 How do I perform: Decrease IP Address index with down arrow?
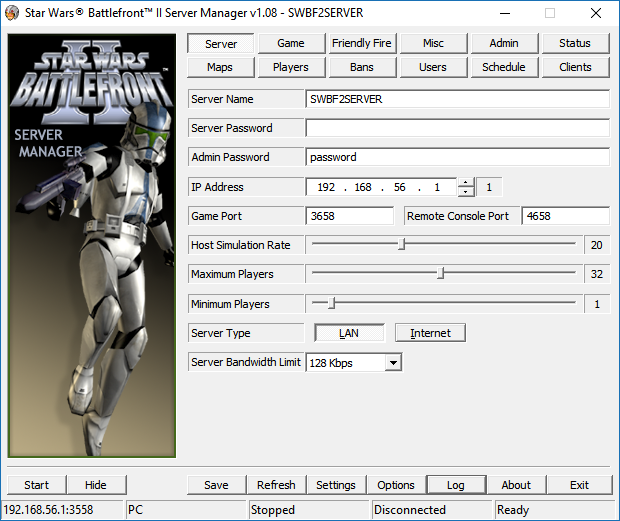pyautogui.click(x=466, y=192)
